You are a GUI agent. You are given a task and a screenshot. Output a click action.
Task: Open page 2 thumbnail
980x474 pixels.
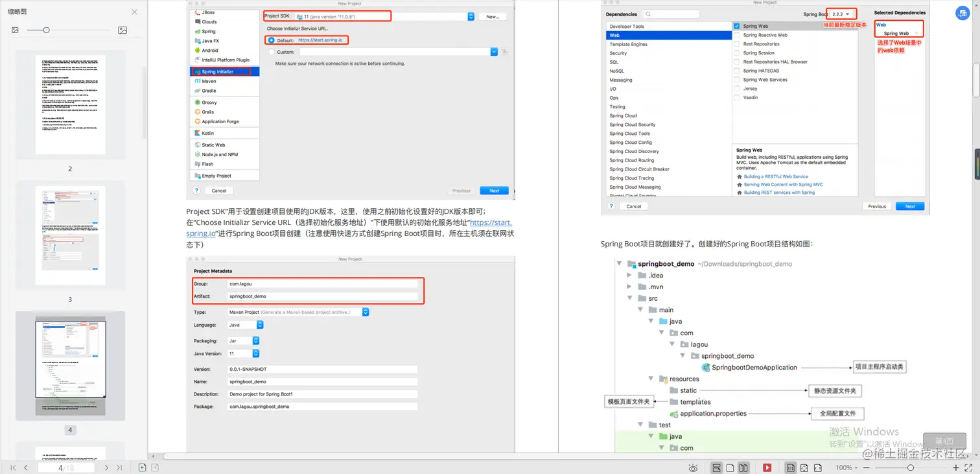pos(70,104)
